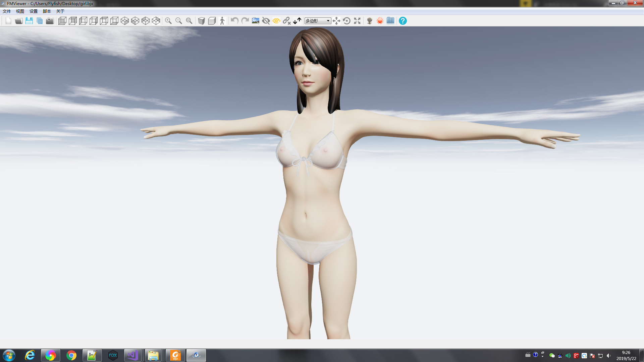Open the 文件 menu
The image size is (644, 362).
click(7, 11)
